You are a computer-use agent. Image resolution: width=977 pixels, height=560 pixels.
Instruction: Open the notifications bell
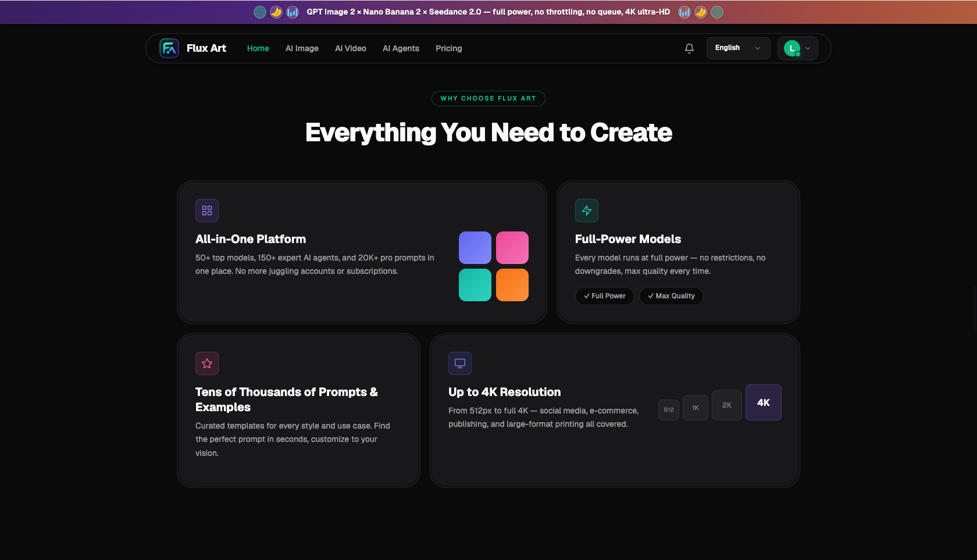689,48
